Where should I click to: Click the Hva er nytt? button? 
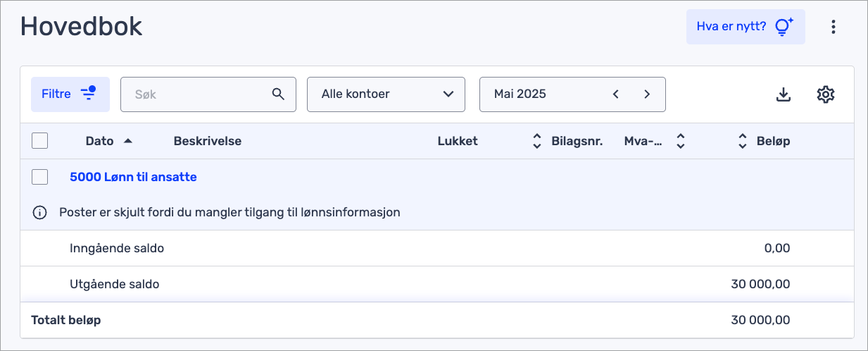point(746,27)
